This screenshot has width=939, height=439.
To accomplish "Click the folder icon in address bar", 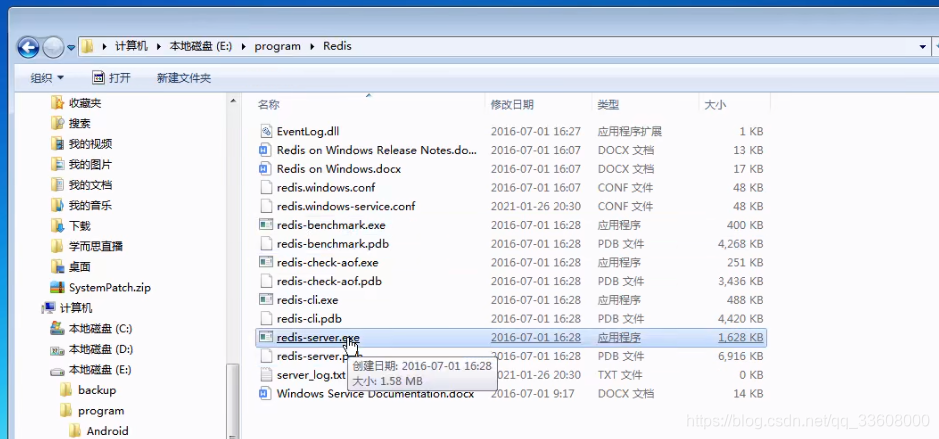I will (x=87, y=46).
